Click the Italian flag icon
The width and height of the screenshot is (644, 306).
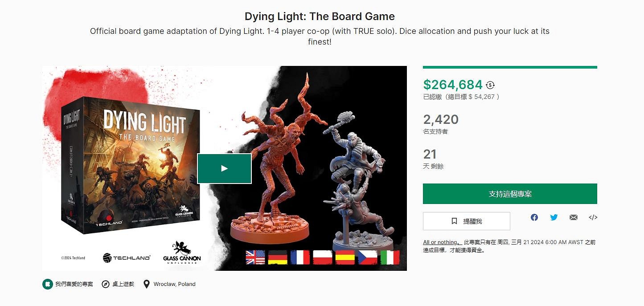390,257
